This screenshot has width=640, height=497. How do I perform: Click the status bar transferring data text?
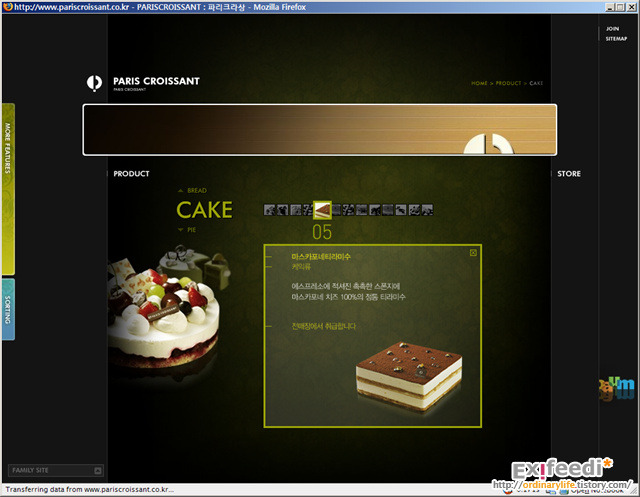coord(90,489)
